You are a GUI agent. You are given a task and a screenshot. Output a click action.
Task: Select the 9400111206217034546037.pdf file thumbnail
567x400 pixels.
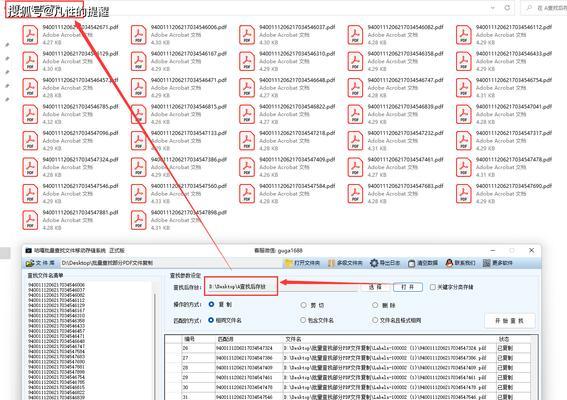point(247,35)
